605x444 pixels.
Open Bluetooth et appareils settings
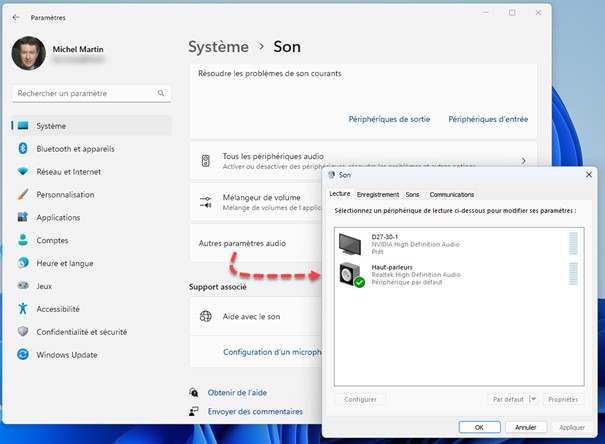tap(75, 149)
